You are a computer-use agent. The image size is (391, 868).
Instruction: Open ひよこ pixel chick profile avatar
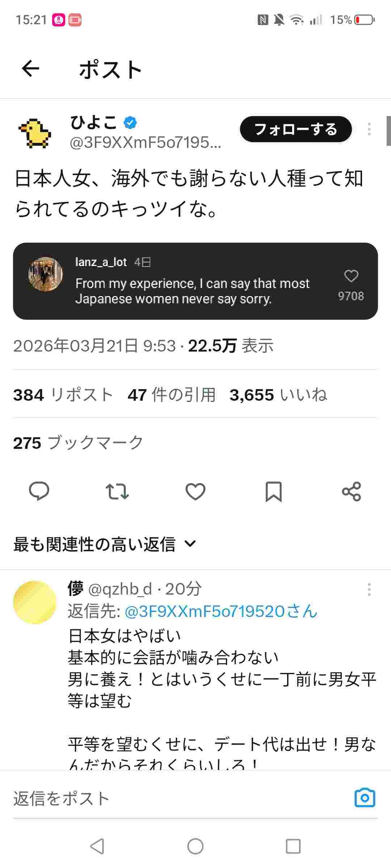click(35, 133)
